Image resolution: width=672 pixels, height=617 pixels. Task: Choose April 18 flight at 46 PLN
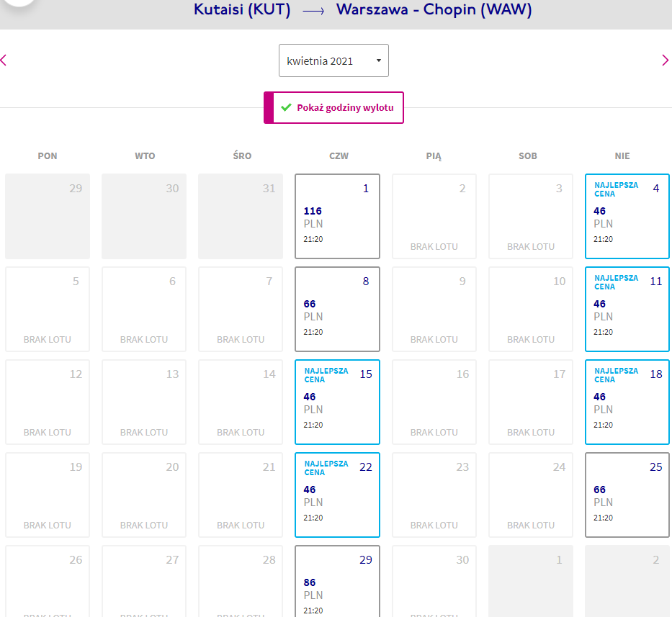click(x=627, y=402)
